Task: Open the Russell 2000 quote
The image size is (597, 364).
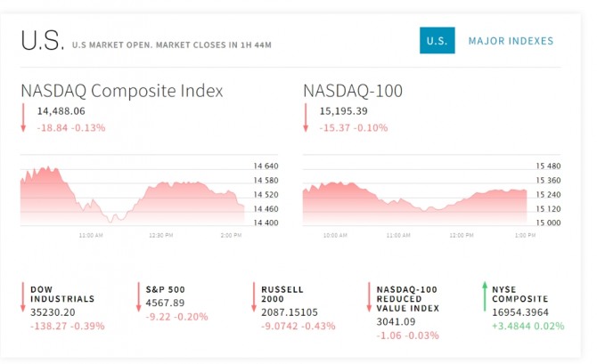Action: coord(282,295)
